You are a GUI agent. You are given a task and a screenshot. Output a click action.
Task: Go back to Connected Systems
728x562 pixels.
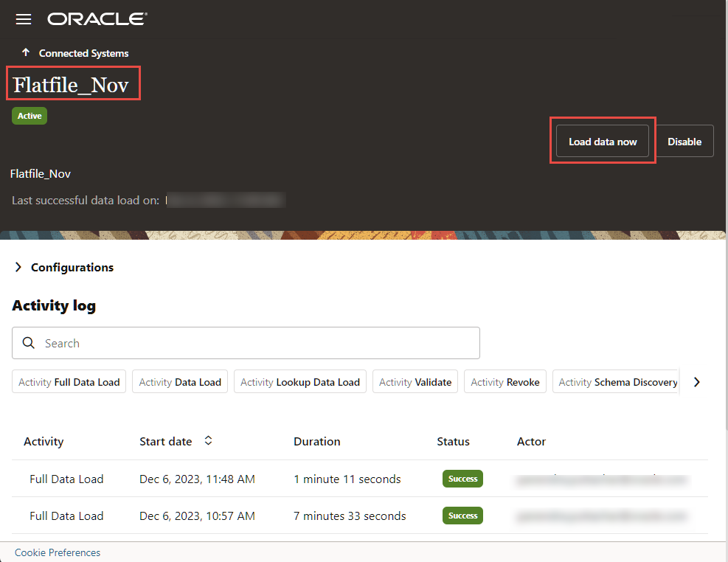pyautogui.click(x=83, y=53)
